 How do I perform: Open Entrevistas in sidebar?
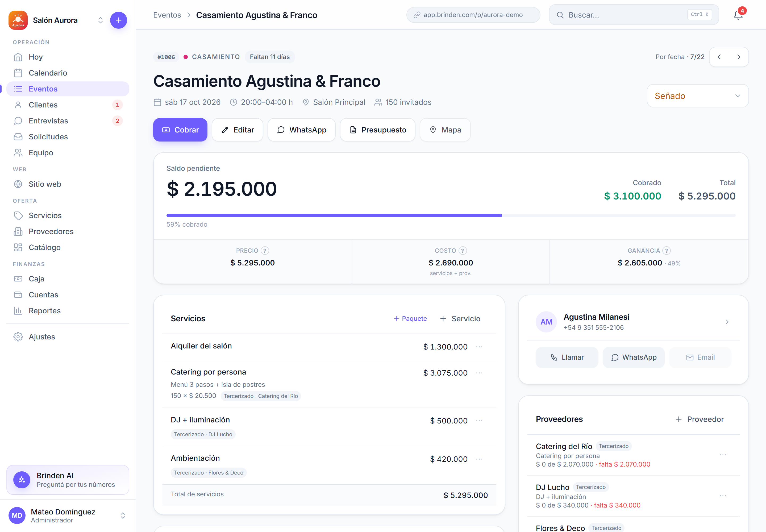click(x=68, y=121)
